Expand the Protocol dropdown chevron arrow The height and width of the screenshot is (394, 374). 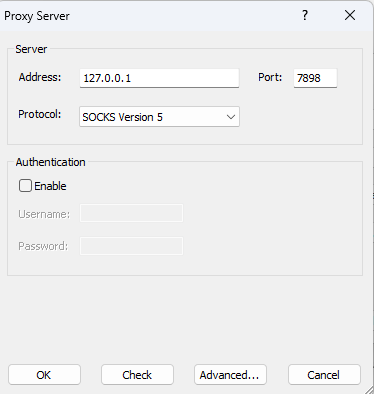pyautogui.click(x=231, y=117)
